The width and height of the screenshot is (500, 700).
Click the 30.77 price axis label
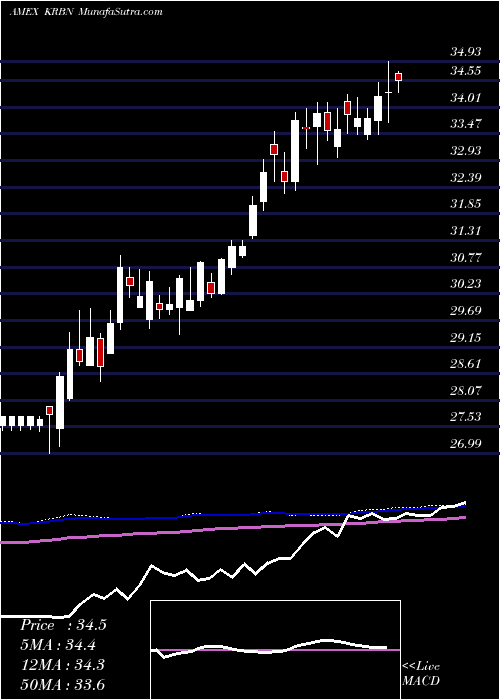pyautogui.click(x=466, y=257)
